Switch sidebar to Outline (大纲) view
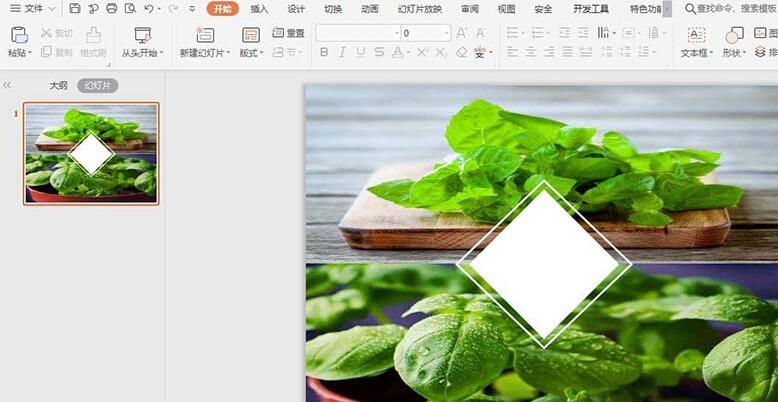This screenshot has height=402, width=778. pos(58,85)
